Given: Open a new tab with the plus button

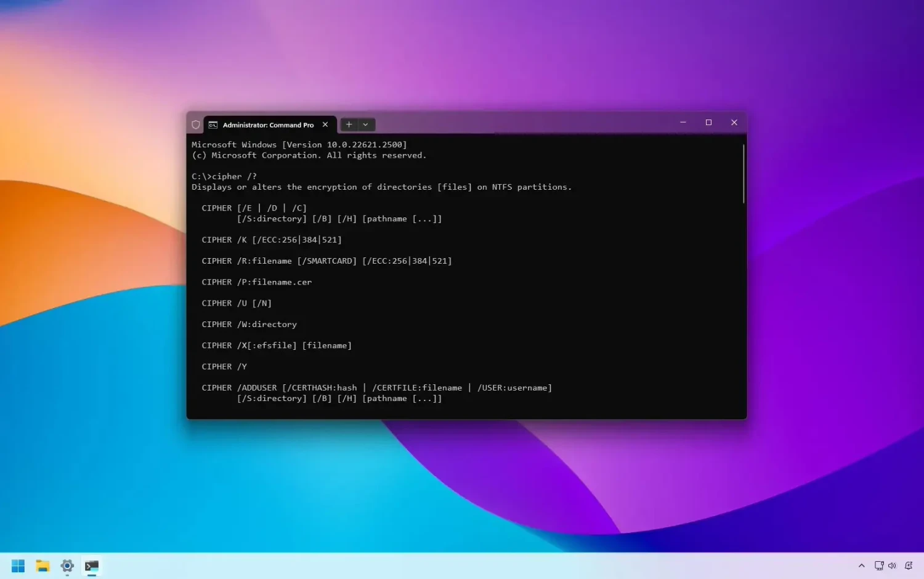Looking at the screenshot, I should 349,124.
